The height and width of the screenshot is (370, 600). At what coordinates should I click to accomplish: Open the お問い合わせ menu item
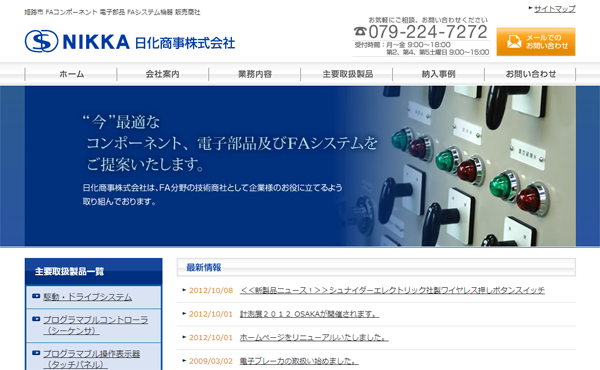point(531,74)
